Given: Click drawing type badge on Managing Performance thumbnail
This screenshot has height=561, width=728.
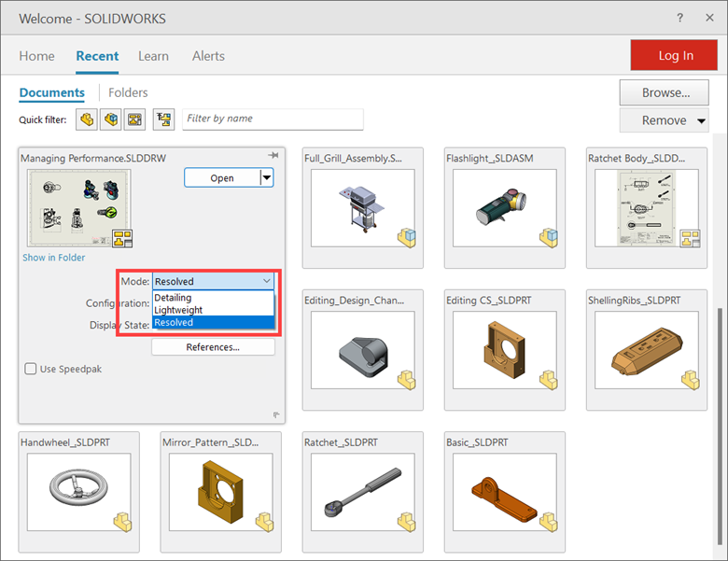Looking at the screenshot, I should (122, 238).
